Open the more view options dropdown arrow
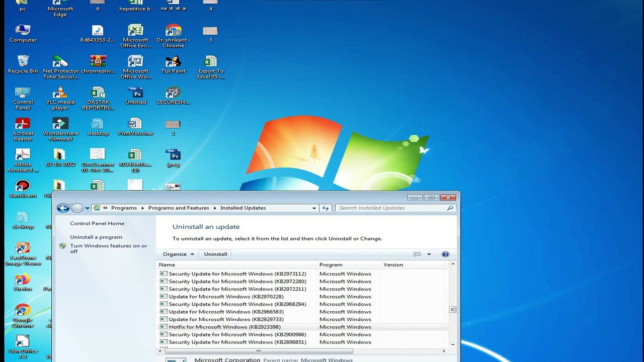644x362 pixels. pos(429,254)
